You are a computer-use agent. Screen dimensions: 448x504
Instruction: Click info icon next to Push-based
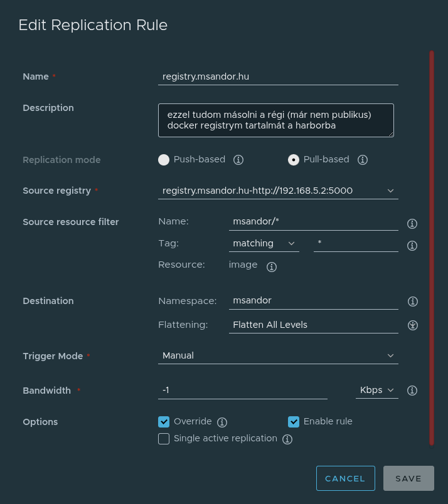click(238, 160)
